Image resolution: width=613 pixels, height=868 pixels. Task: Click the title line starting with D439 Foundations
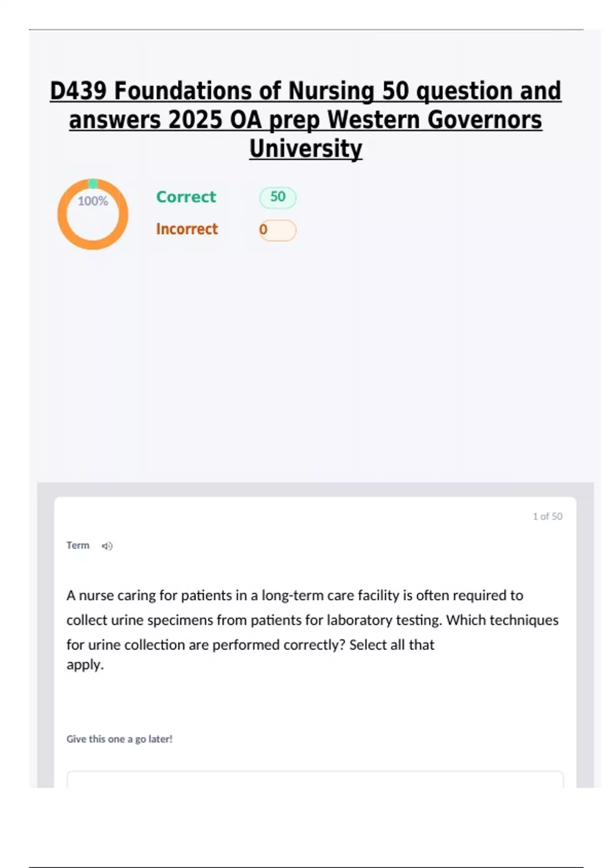305,91
